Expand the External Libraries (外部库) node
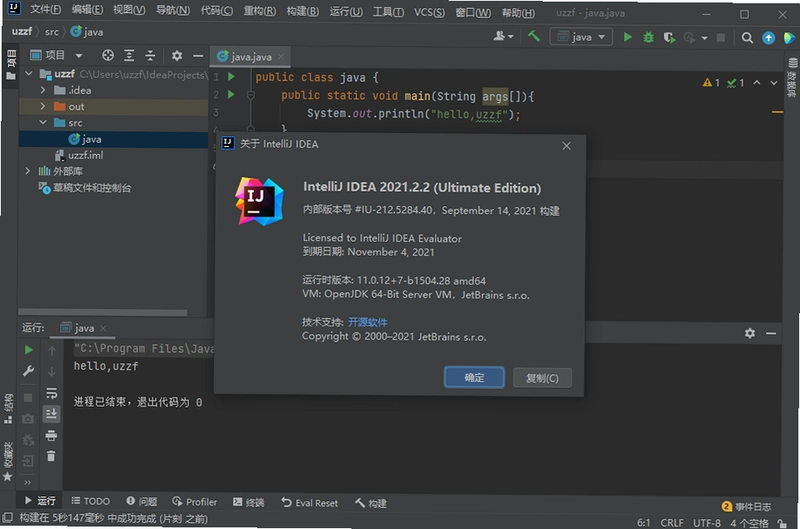This screenshot has height=529, width=800. point(28,171)
